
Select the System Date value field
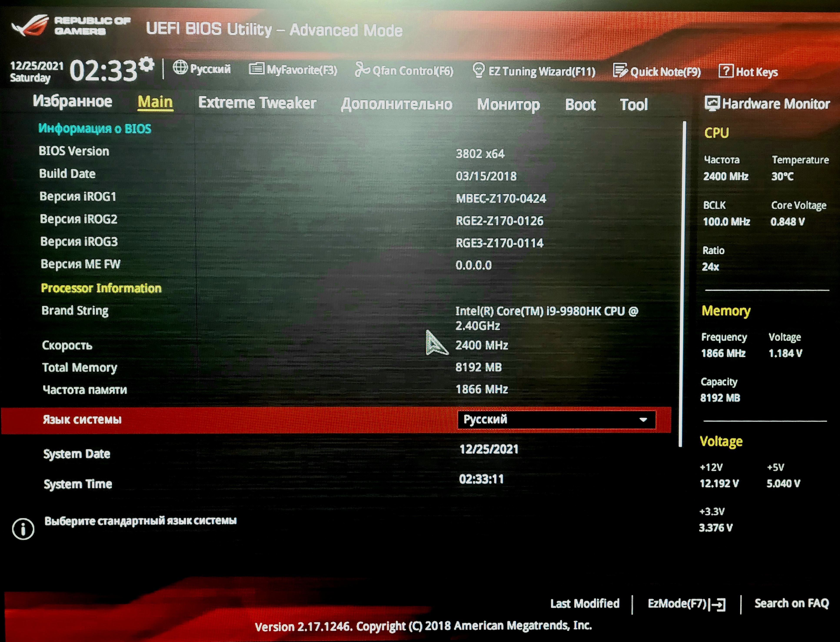pos(489,449)
